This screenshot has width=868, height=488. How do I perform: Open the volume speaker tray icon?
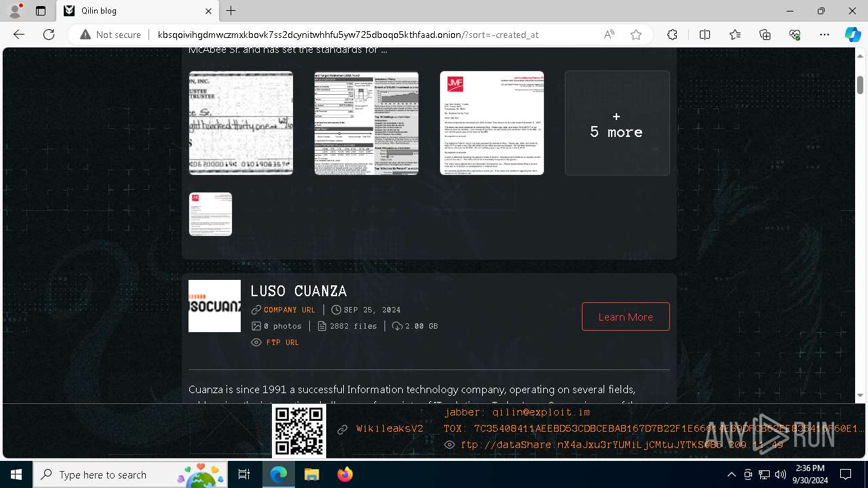(781, 474)
